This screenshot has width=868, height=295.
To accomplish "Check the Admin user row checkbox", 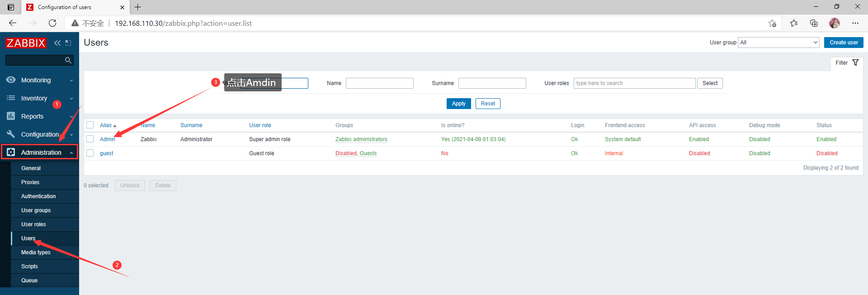I will (90, 139).
